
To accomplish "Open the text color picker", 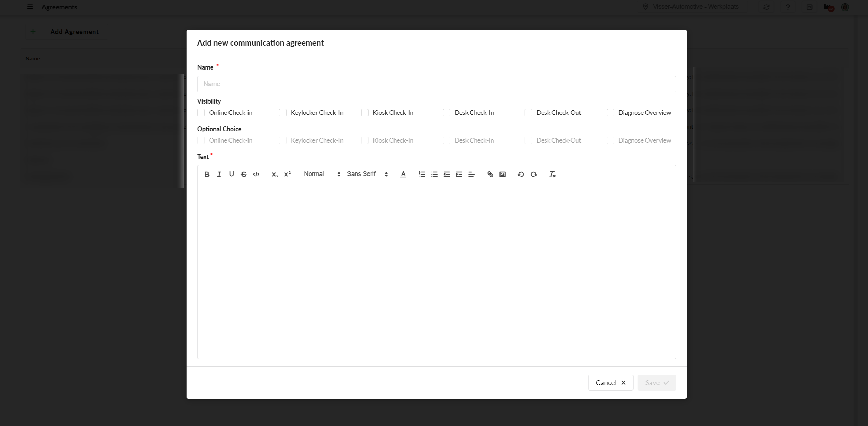I will coord(403,174).
